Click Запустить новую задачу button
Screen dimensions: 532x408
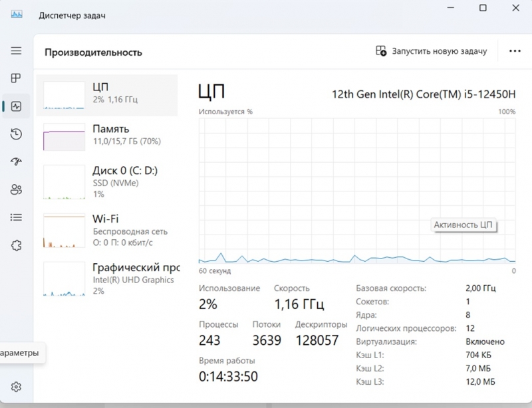(x=431, y=51)
